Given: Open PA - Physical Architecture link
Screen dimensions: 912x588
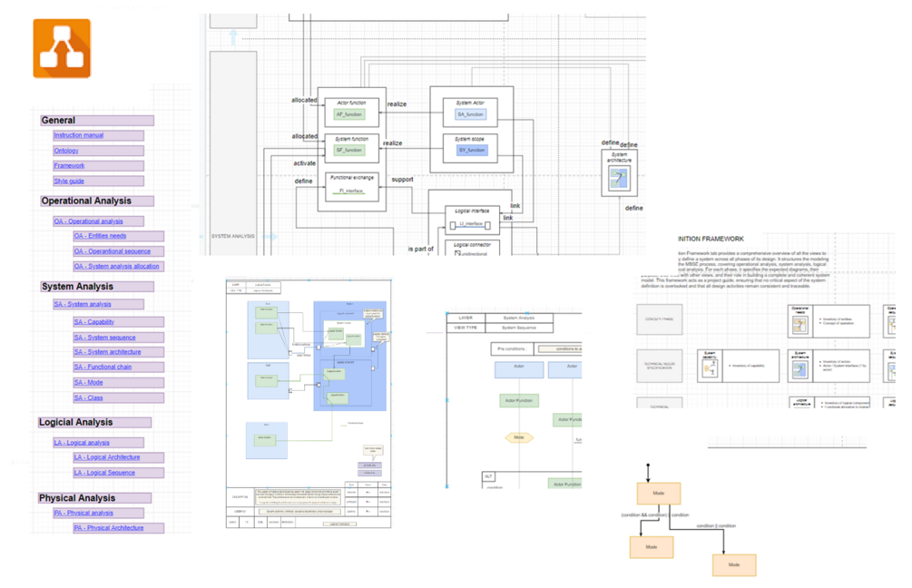Looking at the screenshot, I should coord(109,528).
